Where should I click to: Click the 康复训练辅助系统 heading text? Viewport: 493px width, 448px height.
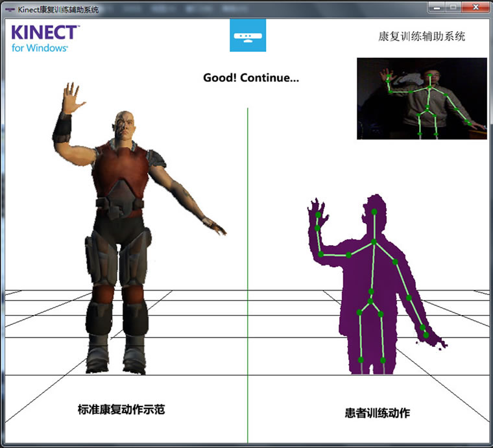(x=422, y=36)
